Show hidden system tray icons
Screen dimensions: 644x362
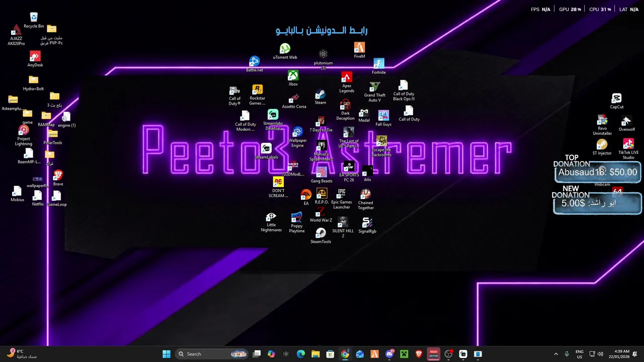coord(556,354)
